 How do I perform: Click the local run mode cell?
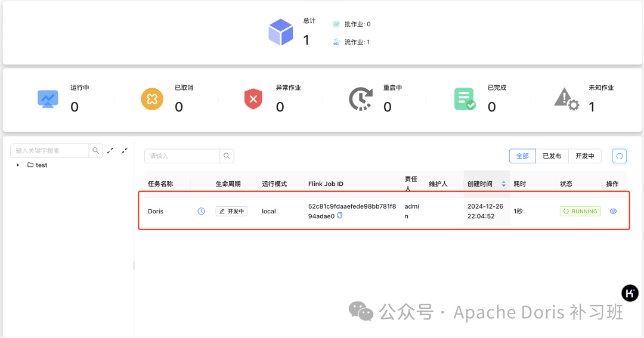269,211
